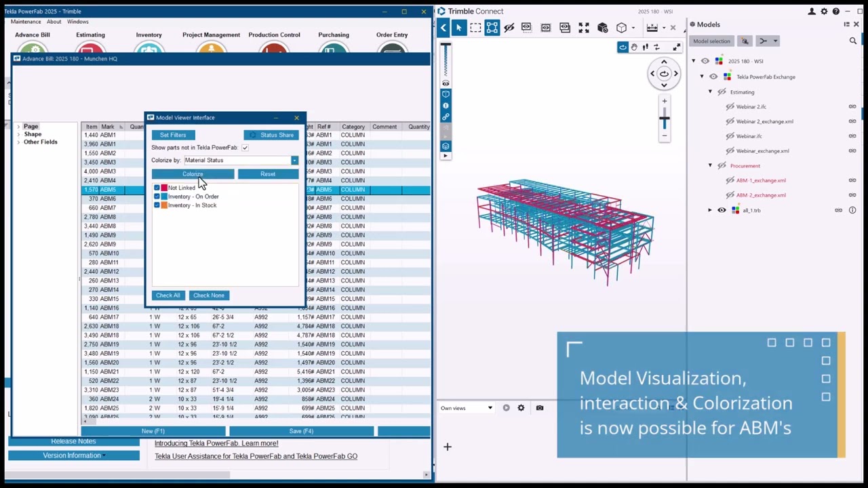Click the info icon beside all_1.trb
868x488 pixels.
click(852, 210)
